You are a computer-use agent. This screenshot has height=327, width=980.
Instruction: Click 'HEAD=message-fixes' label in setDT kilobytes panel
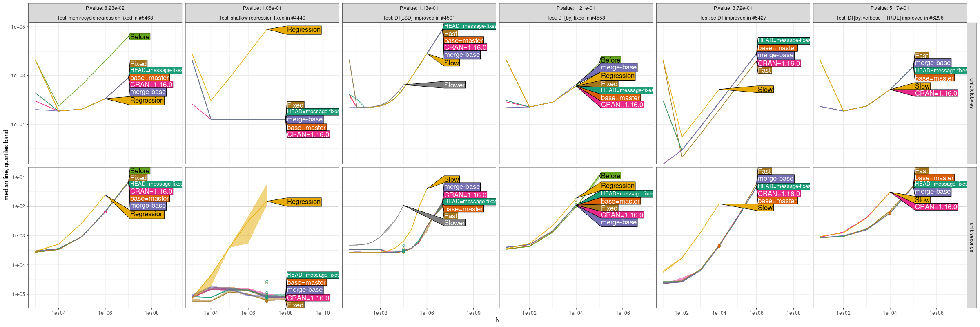click(784, 40)
